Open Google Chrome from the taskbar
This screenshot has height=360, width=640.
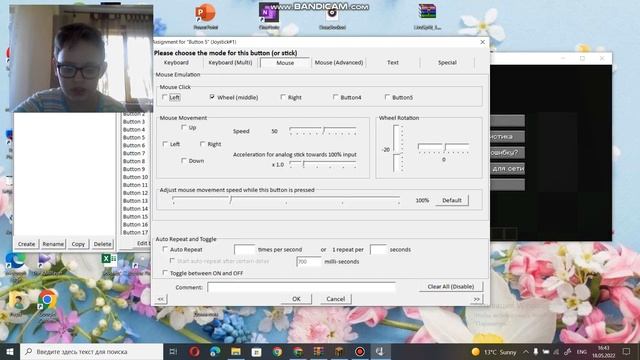[x=277, y=351]
